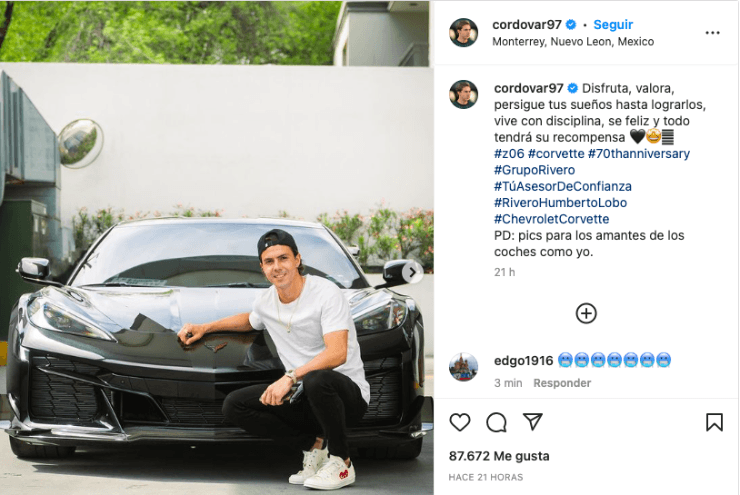Open the Monterrey, Nuevo Leon location link

(x=573, y=42)
